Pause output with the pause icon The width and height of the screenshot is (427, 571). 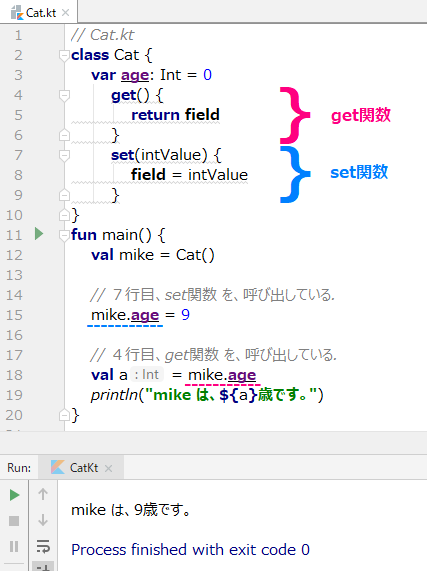click(x=14, y=547)
